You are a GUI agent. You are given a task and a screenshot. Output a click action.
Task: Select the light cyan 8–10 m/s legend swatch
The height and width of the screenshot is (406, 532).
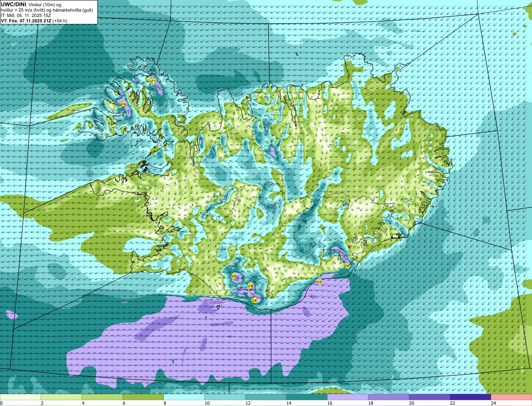point(184,397)
